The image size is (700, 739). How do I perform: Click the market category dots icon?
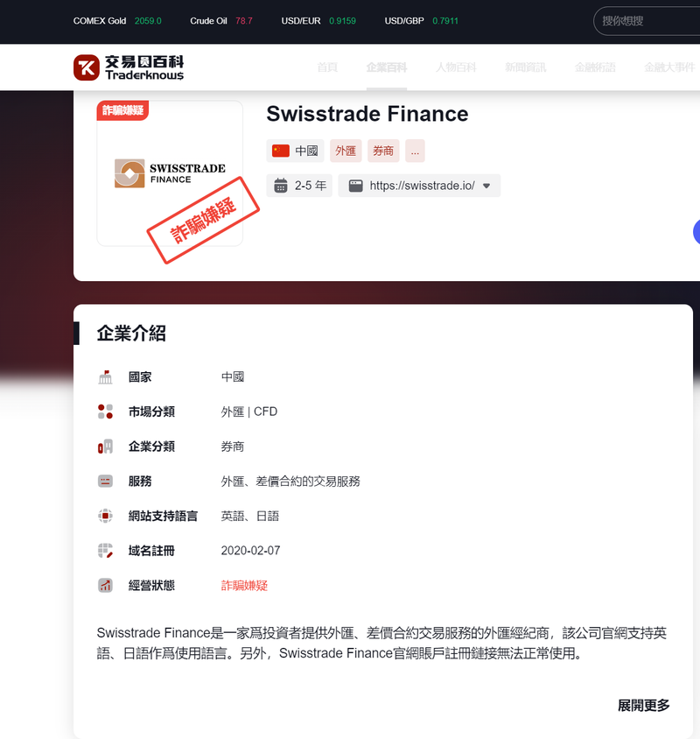[106, 412]
